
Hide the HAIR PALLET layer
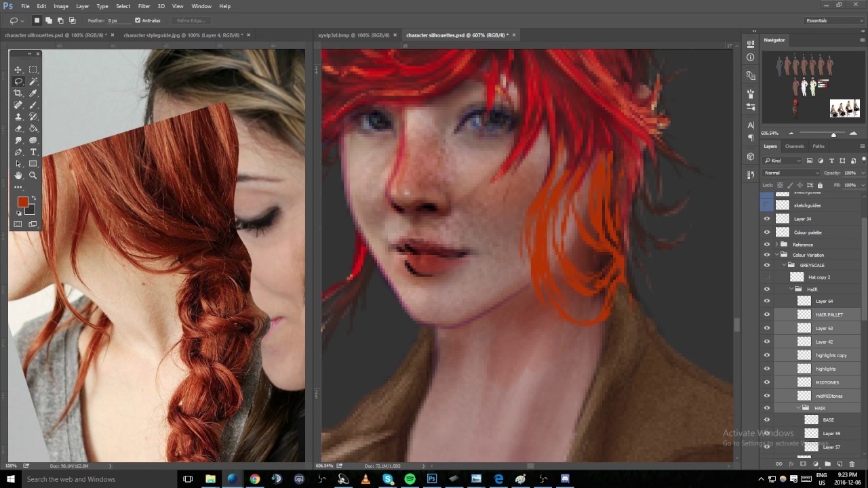tap(767, 314)
